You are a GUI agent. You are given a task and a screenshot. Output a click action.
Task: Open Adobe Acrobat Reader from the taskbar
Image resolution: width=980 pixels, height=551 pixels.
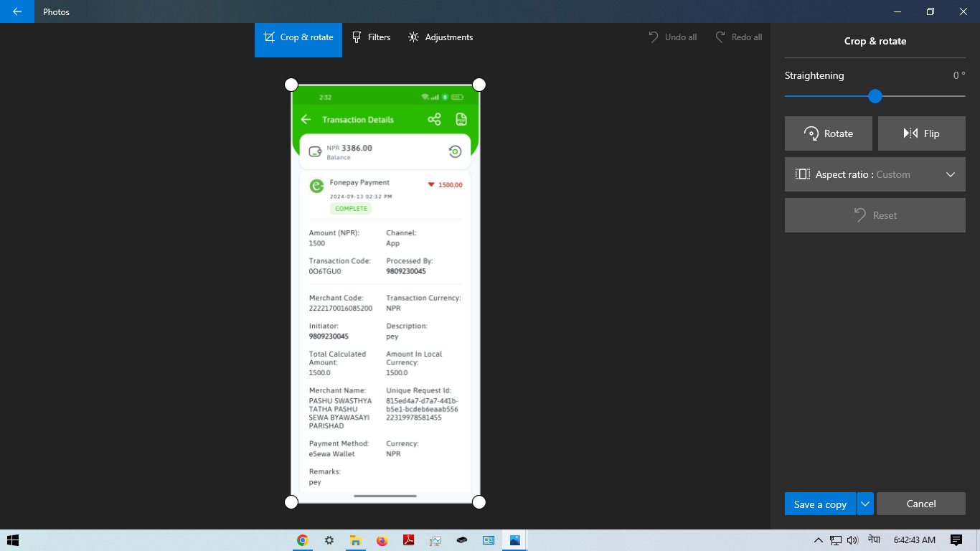[x=408, y=540]
